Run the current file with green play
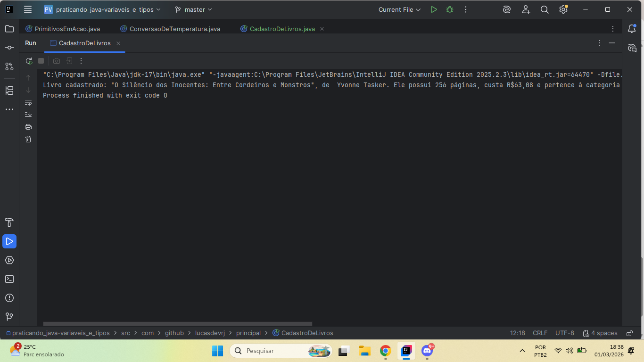The height and width of the screenshot is (362, 644). (434, 9)
